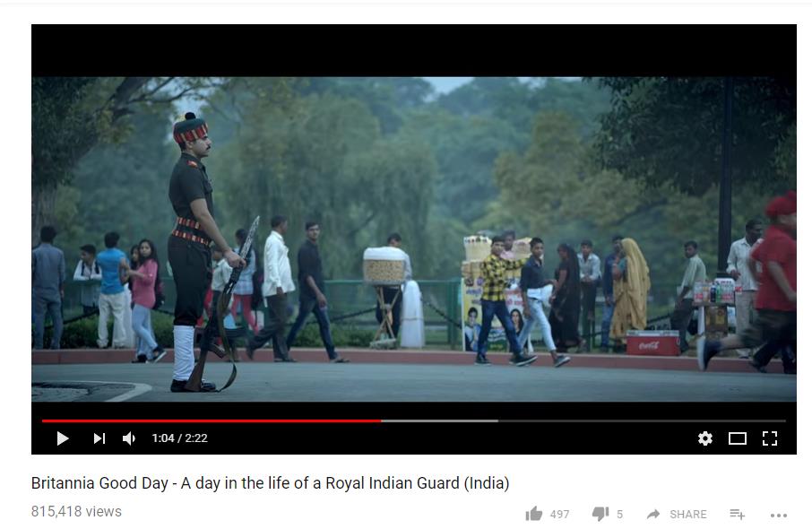Mute the video volume speaker icon
812x529 pixels.
point(129,438)
